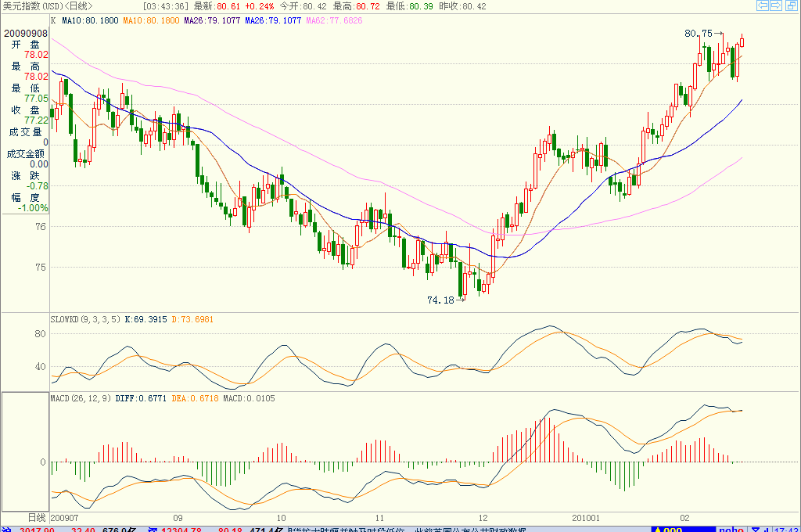Image resolution: width=801 pixels, height=532 pixels.
Task: Click the 最低 value 77.05 in the left panel
Action: tap(36, 98)
